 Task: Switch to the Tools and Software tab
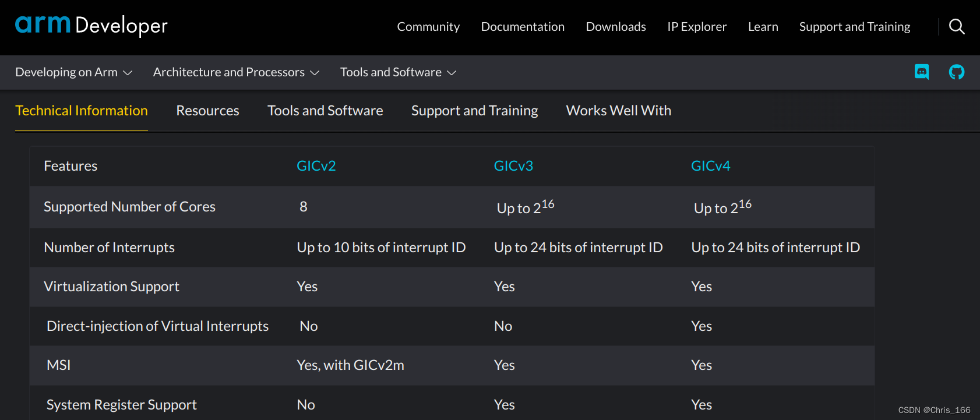click(x=325, y=111)
